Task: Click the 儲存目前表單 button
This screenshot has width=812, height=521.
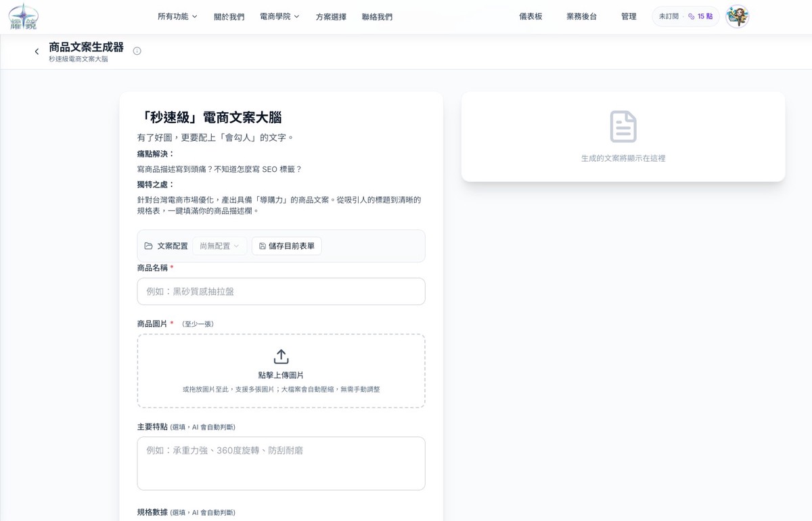Action: pos(287,246)
